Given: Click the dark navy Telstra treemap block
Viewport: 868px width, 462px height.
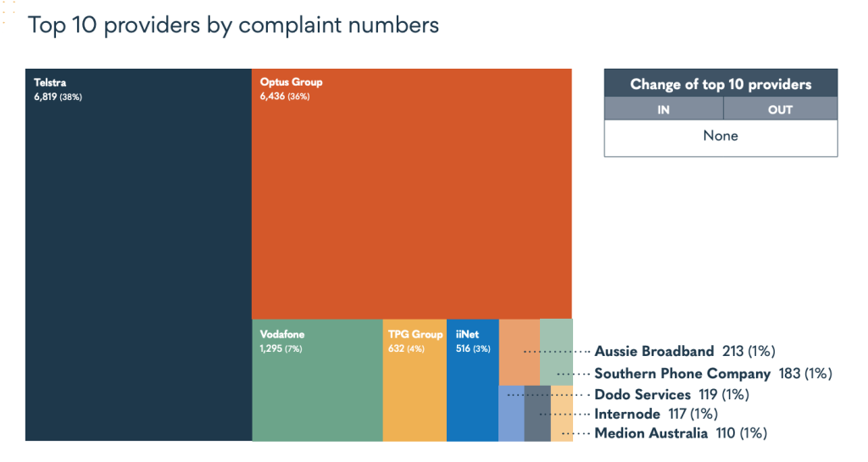Looking at the screenshot, I should coord(138,254).
